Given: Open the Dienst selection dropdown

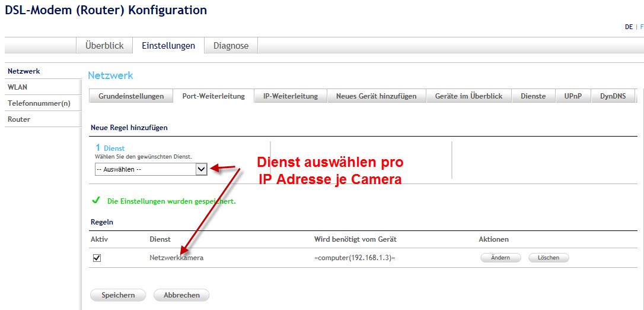Looking at the screenshot, I should pos(145,169).
